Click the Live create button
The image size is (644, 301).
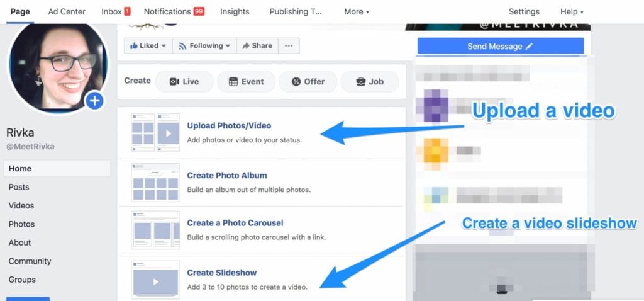point(183,81)
